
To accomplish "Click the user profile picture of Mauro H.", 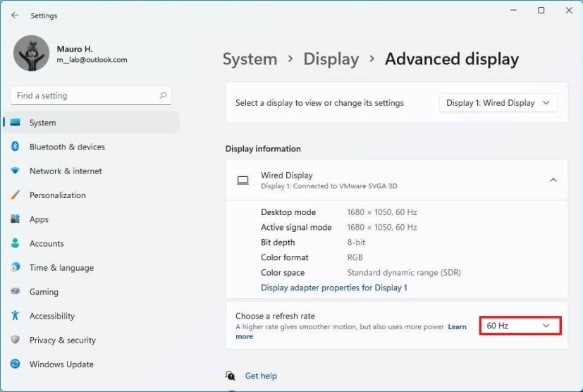I will (x=32, y=54).
